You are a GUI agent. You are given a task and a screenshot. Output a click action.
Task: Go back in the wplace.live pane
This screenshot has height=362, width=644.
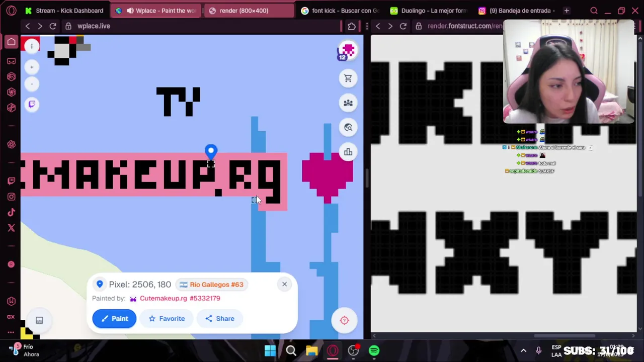pyautogui.click(x=28, y=26)
